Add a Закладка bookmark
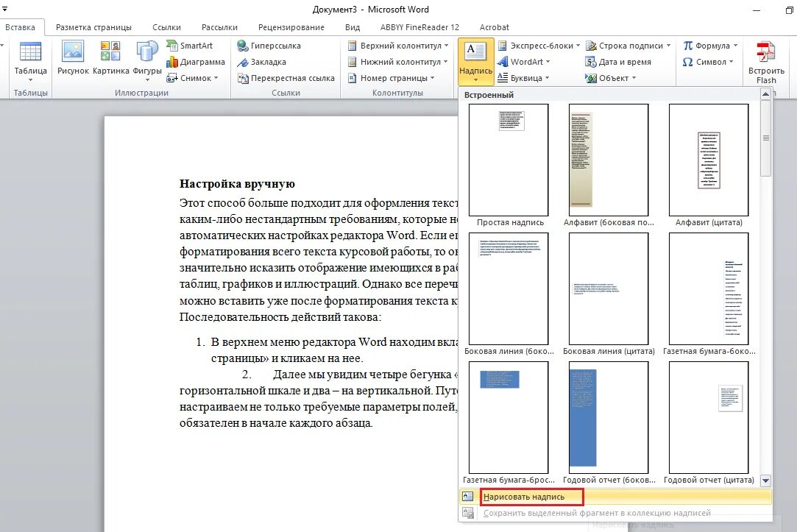 pyautogui.click(x=262, y=62)
